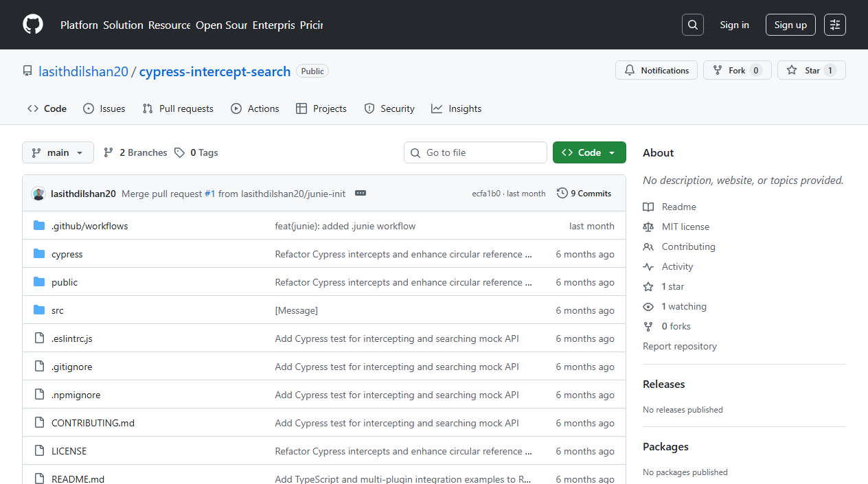The image size is (868, 484).
Task: Click the .npmignore file icon
Action: coord(39,395)
